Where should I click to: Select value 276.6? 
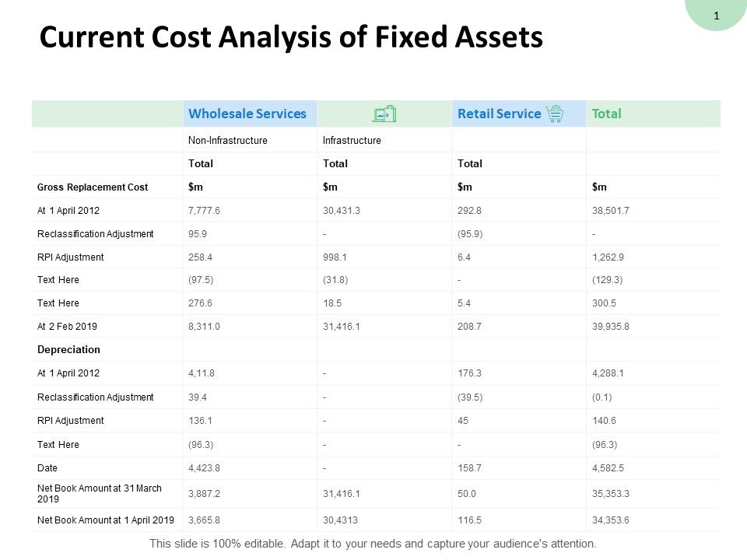(x=200, y=303)
